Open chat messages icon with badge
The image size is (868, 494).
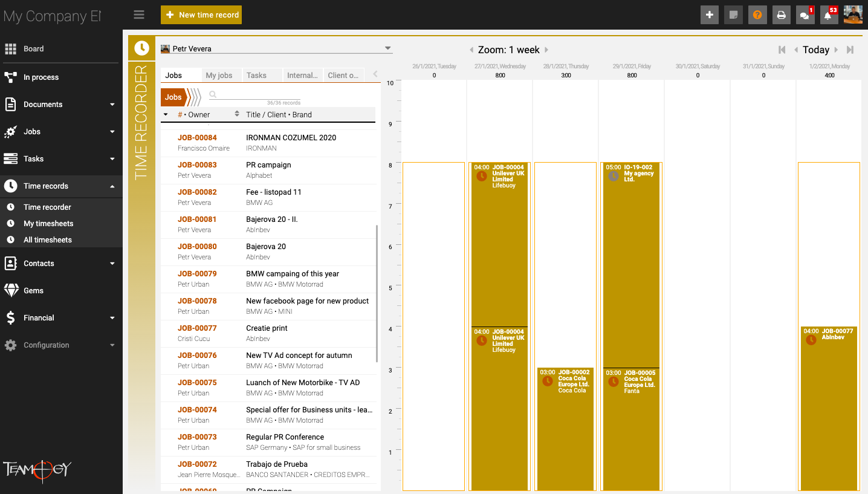[x=805, y=15]
